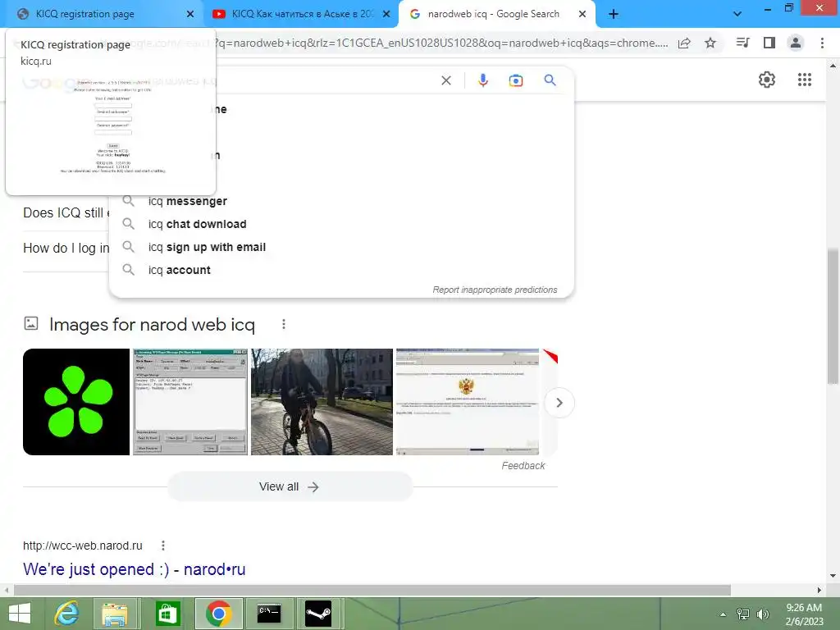Open a new browser tab
840x630 pixels.
[614, 14]
